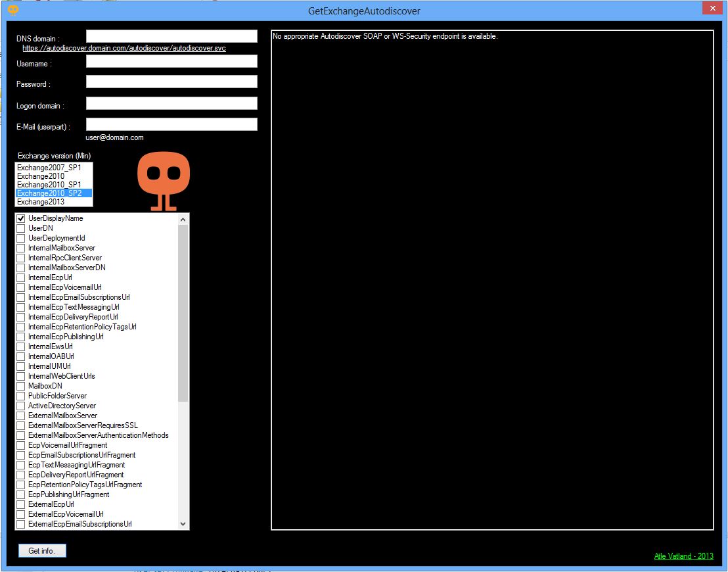The height and width of the screenshot is (572, 728).
Task: Select Exchange2013 in the version list
Action: [41, 202]
